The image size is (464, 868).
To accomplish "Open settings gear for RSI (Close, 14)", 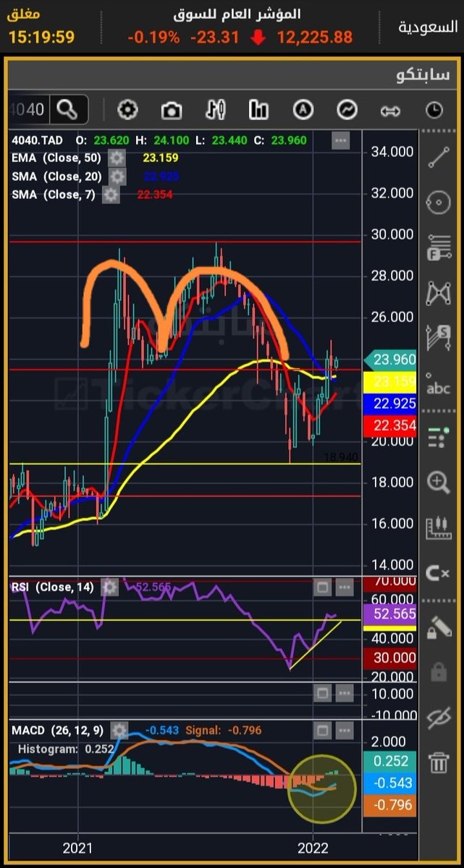I will (x=109, y=587).
